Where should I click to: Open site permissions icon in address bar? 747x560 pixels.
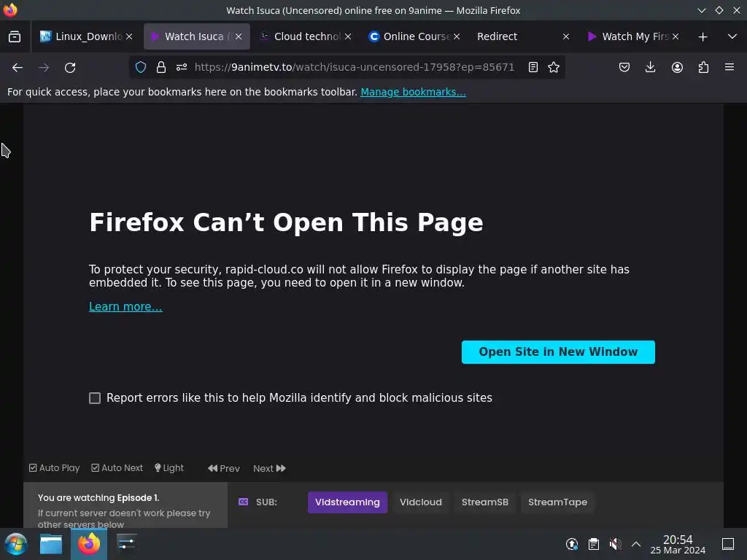182,67
